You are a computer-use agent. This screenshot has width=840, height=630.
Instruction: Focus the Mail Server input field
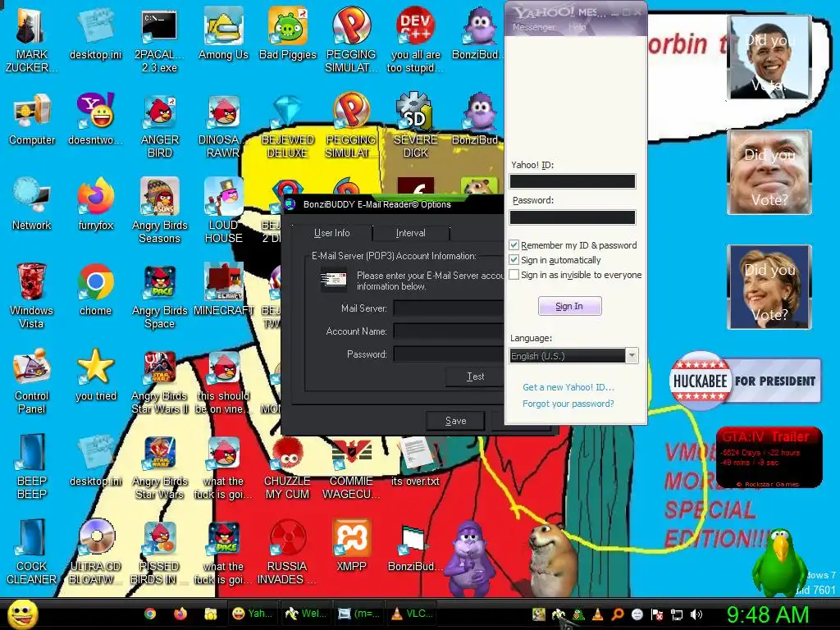(x=449, y=308)
